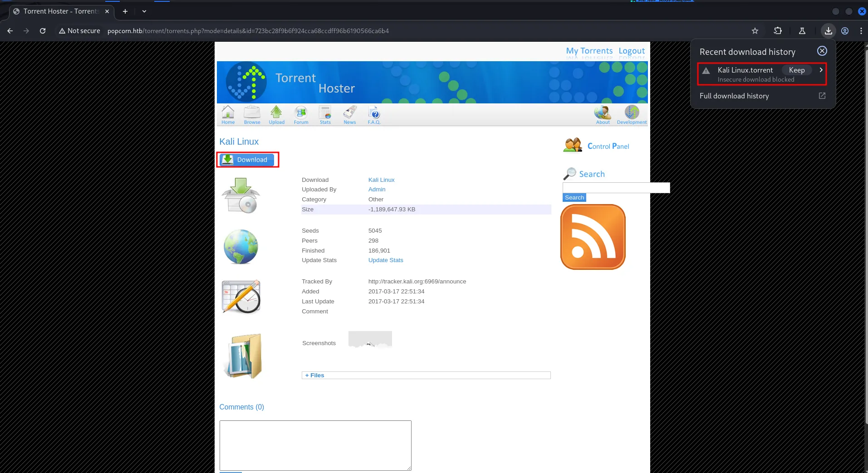Open the browser profile menu
The height and width of the screenshot is (473, 868).
(845, 31)
